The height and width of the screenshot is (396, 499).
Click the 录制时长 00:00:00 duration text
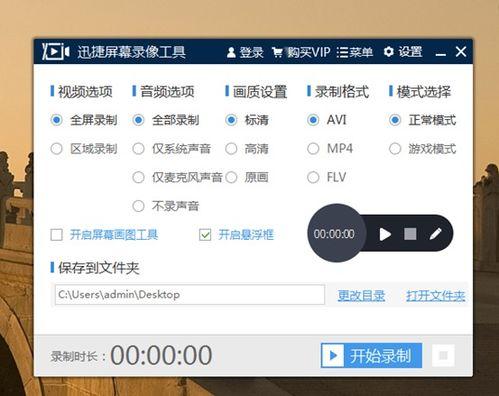coord(131,355)
